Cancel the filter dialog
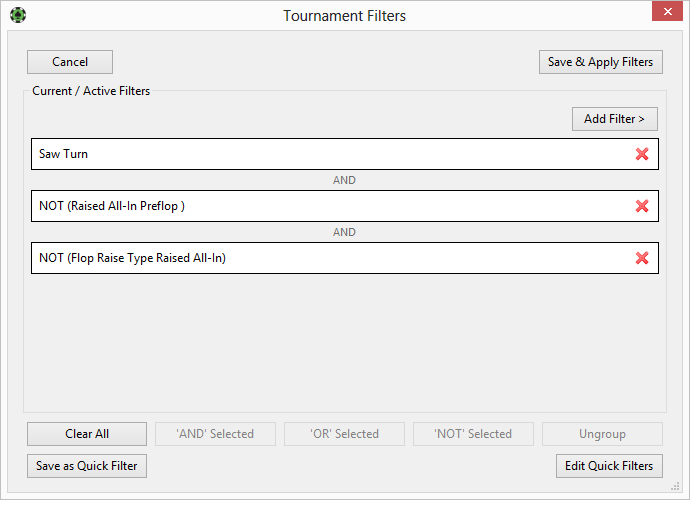The width and height of the screenshot is (690, 520). [x=70, y=62]
